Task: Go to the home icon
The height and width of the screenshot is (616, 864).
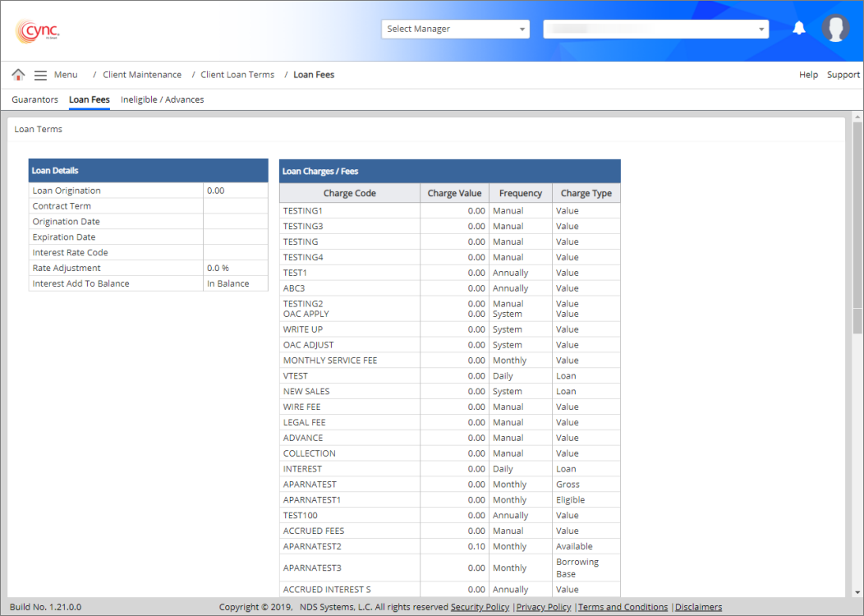Action: pos(18,75)
